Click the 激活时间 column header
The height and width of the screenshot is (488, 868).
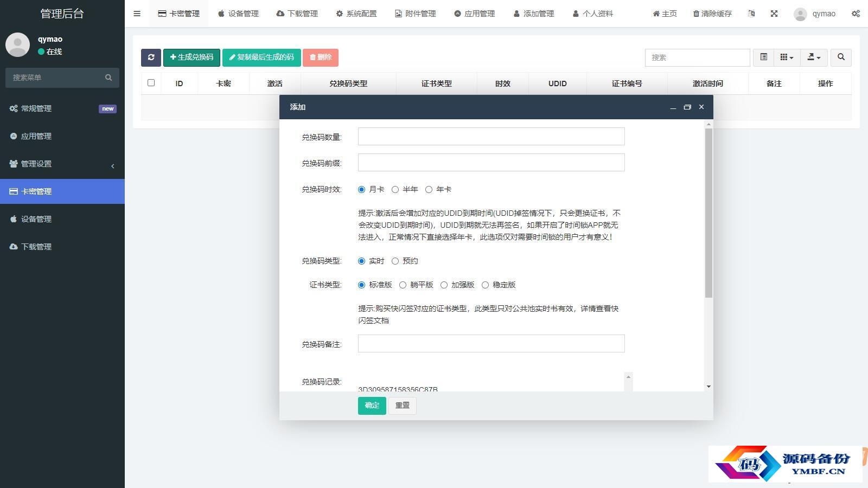coord(708,84)
